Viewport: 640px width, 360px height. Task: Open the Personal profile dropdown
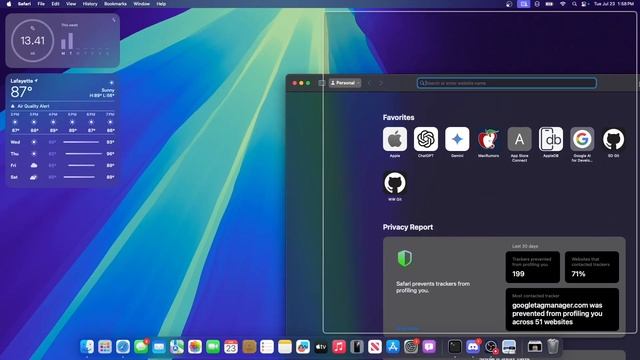pos(345,83)
